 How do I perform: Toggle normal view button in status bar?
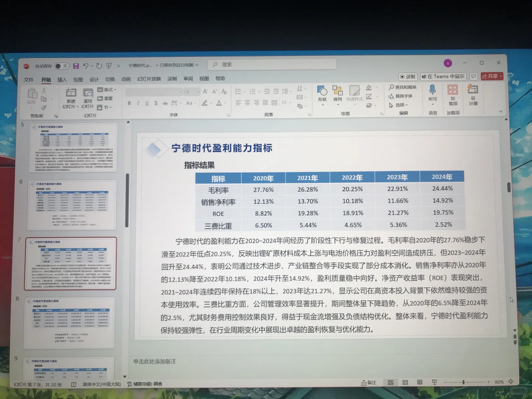tap(391, 382)
